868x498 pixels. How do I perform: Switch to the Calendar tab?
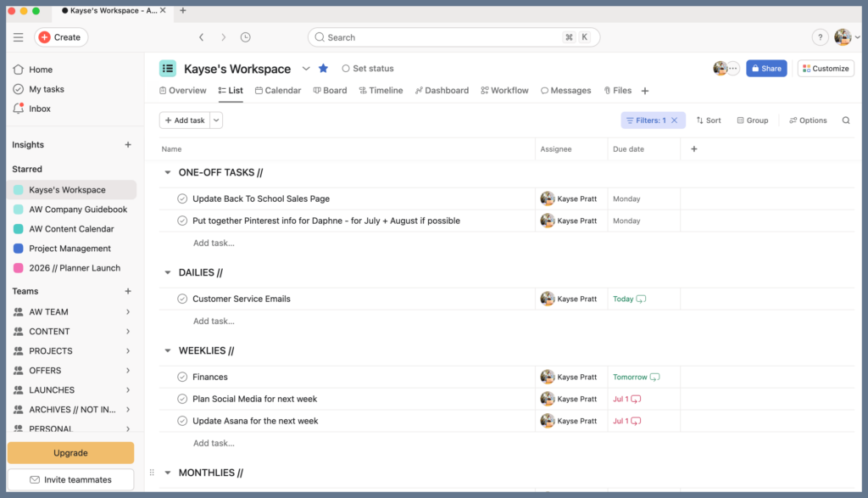coord(278,90)
